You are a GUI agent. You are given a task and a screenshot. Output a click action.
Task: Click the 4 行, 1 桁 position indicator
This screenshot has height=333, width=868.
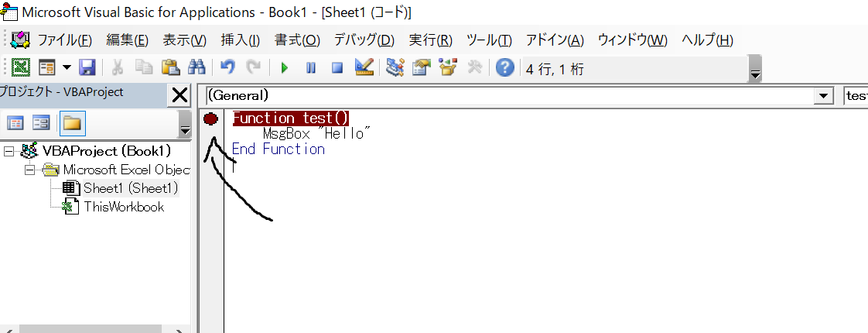(555, 69)
